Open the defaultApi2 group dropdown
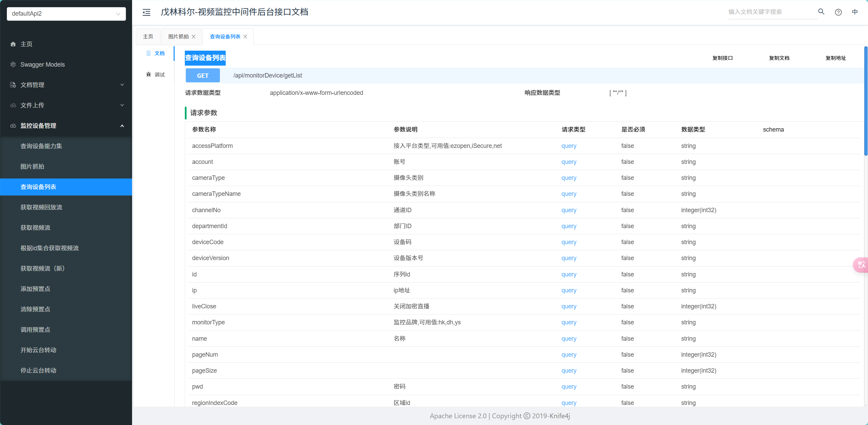The width and height of the screenshot is (868, 425). click(x=66, y=14)
